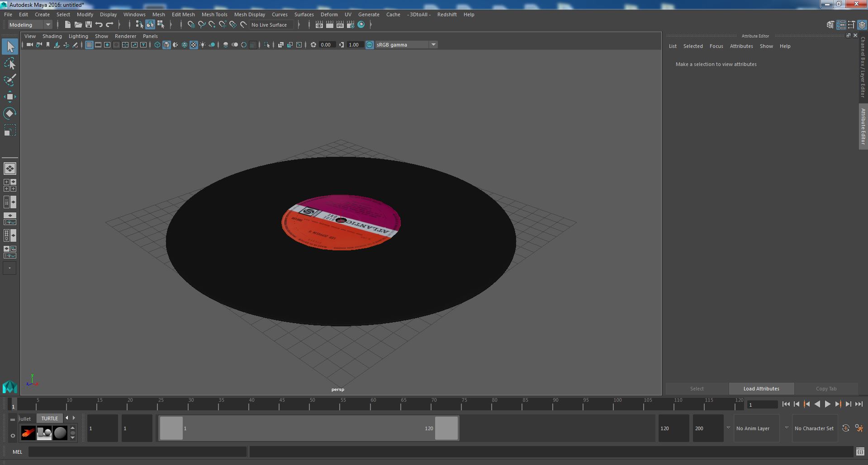Toggle use all lights in viewport
868x465 pixels.
[203, 45]
